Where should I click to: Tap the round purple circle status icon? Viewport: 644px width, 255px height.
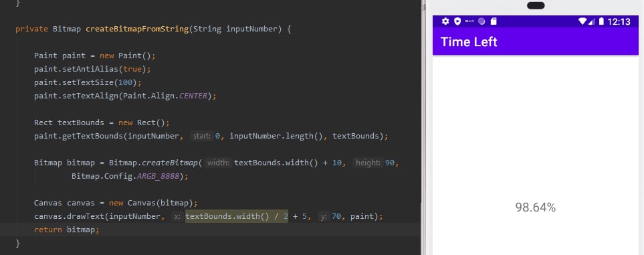point(481,21)
